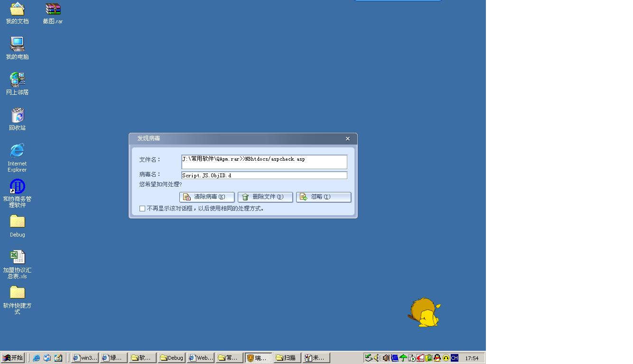Launch Internet Explorer from quick launch

pos(37,358)
